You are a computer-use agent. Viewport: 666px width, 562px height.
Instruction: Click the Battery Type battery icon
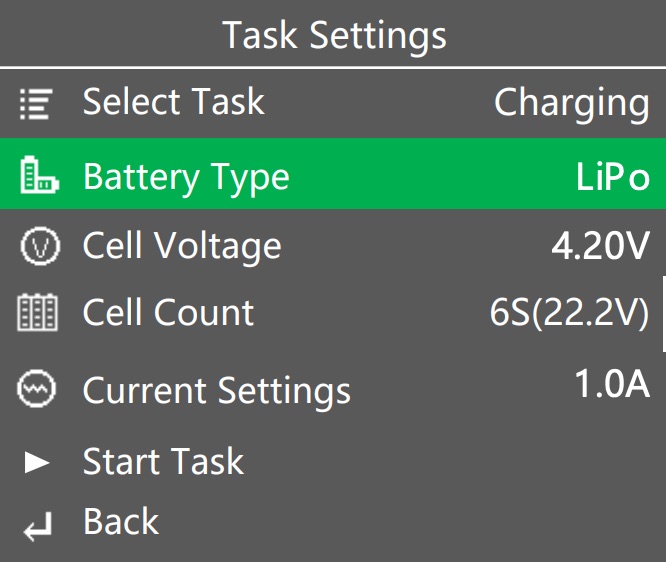pos(40,175)
